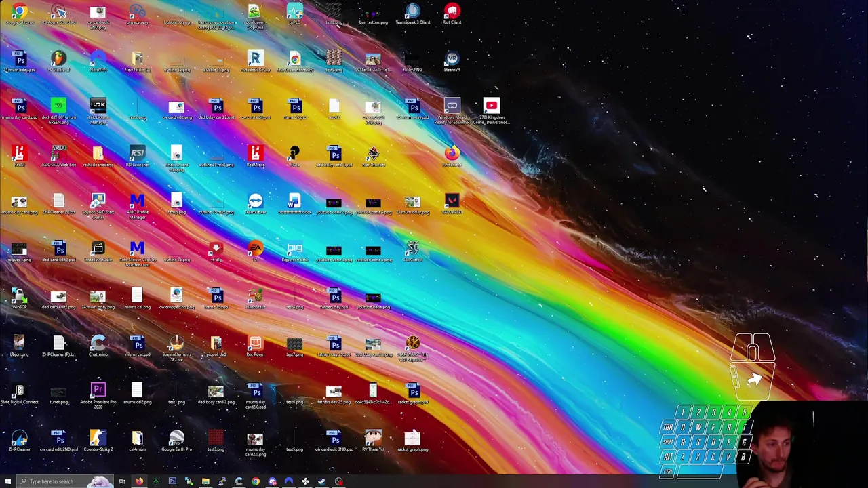Select the bbjon.png image file
Image resolution: width=868 pixels, height=488 pixels.
(19, 344)
